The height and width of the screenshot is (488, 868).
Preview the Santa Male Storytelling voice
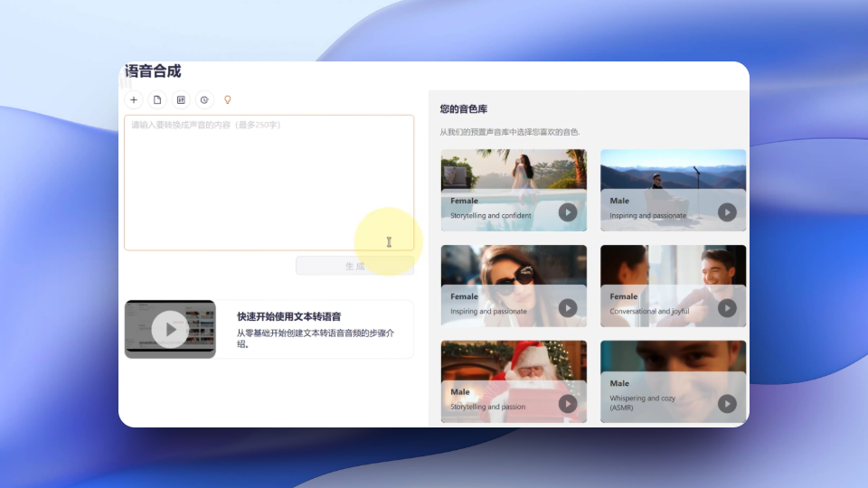[x=567, y=404]
